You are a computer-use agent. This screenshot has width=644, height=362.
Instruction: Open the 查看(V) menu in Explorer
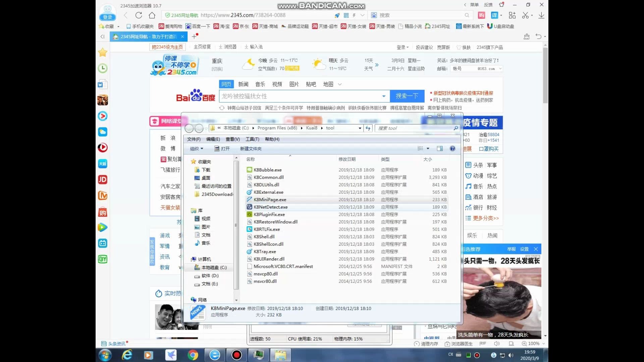232,139
